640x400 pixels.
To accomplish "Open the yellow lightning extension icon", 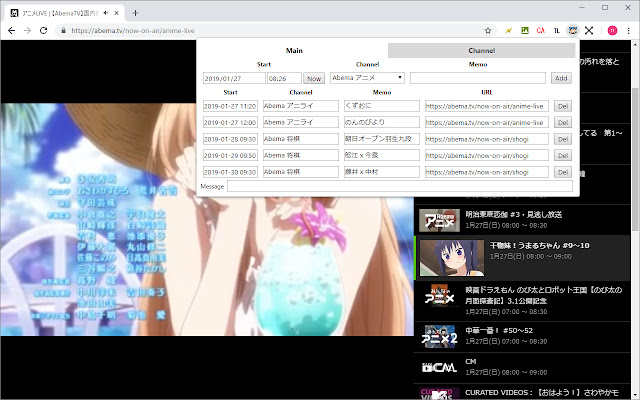I will [509, 31].
